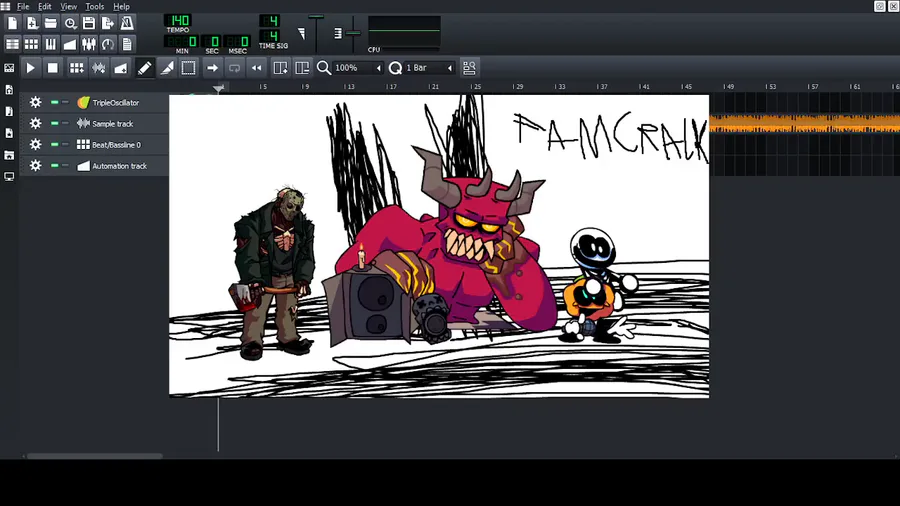Add a sample track button
Image resolution: width=900 pixels, height=506 pixels.
tap(99, 68)
